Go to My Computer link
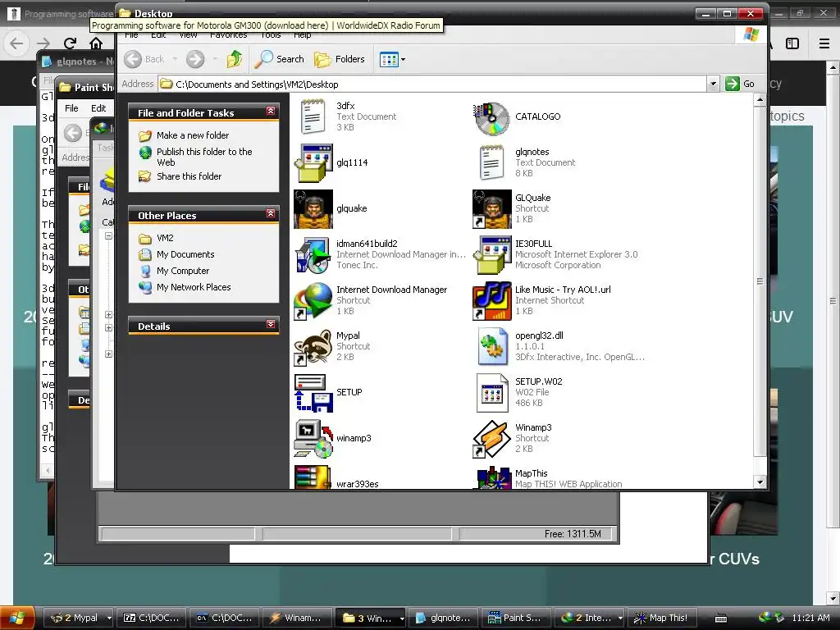This screenshot has width=840, height=630. pos(183,271)
